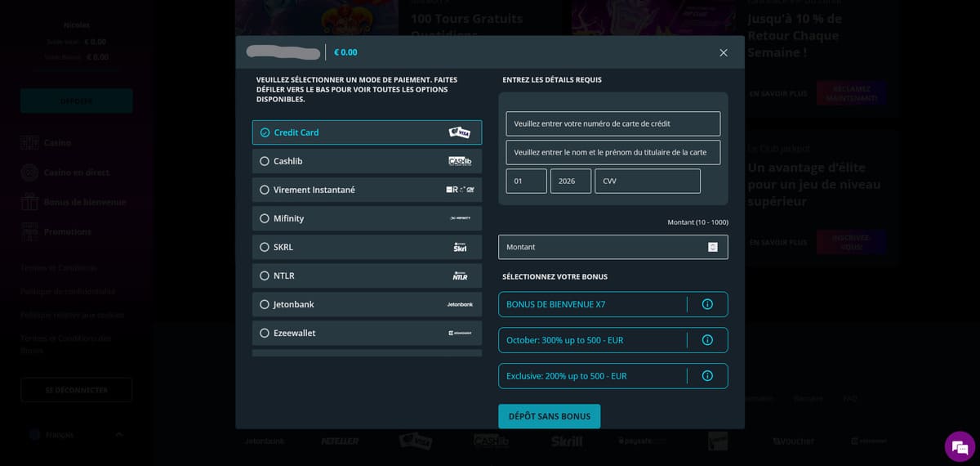Viewport: 980px width, 466px height.
Task: Click the Ezeewallet logo in payment row
Action: [x=460, y=333]
